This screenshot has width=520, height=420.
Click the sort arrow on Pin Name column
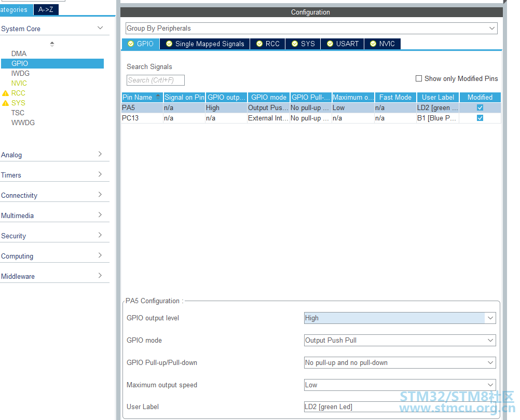pos(158,97)
